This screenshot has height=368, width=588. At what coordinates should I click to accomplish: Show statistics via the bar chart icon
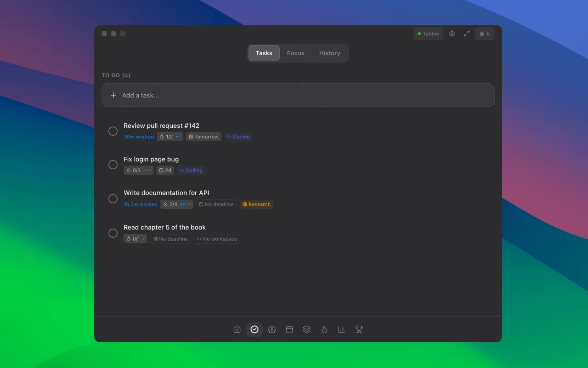click(342, 329)
